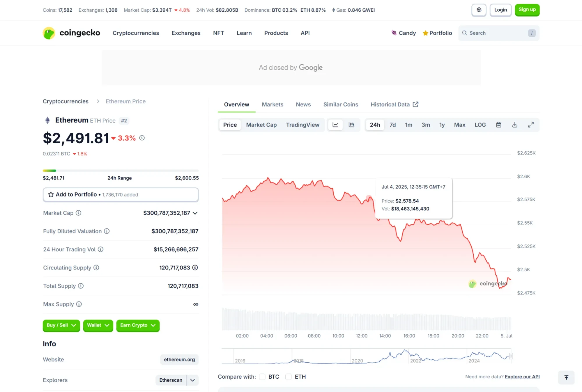This screenshot has height=392, width=582.
Task: Click Market Cap info icon
Action: [x=78, y=213]
